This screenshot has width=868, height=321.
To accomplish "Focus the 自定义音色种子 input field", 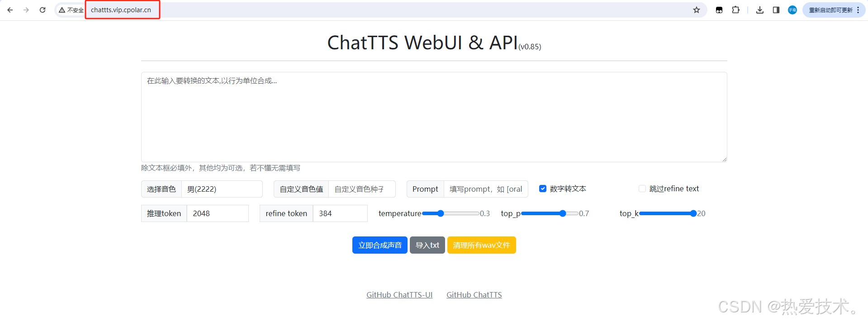I will (x=362, y=189).
